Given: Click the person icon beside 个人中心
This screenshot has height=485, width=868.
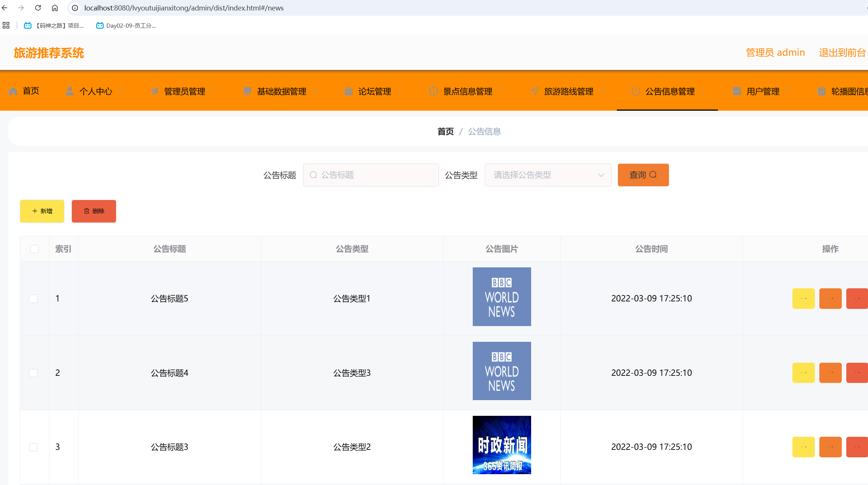Looking at the screenshot, I should click(x=70, y=91).
